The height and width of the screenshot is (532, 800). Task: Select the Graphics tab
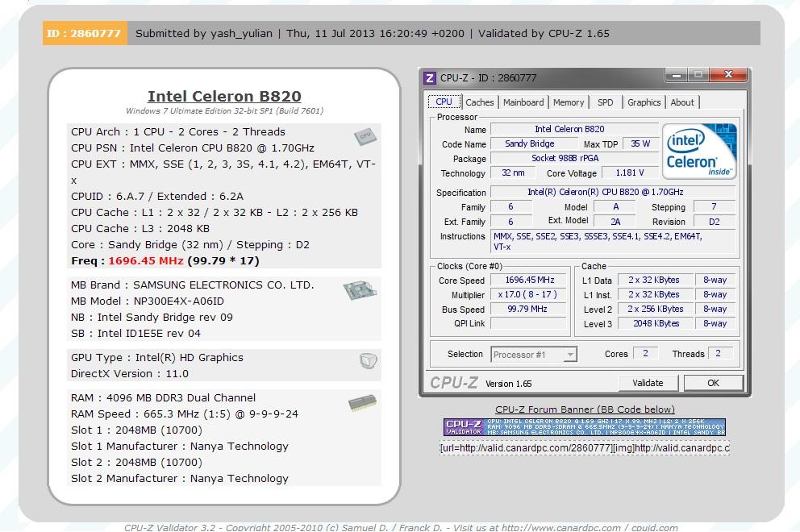tap(644, 102)
